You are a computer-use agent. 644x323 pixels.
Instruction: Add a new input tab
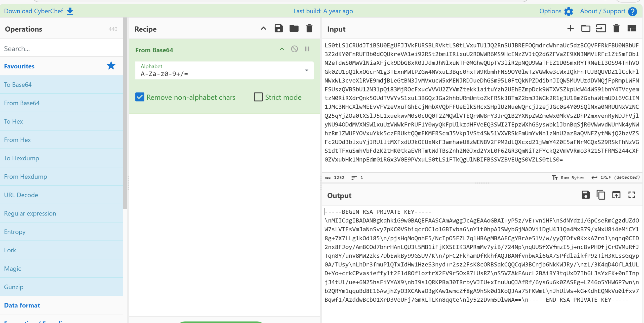[570, 29]
